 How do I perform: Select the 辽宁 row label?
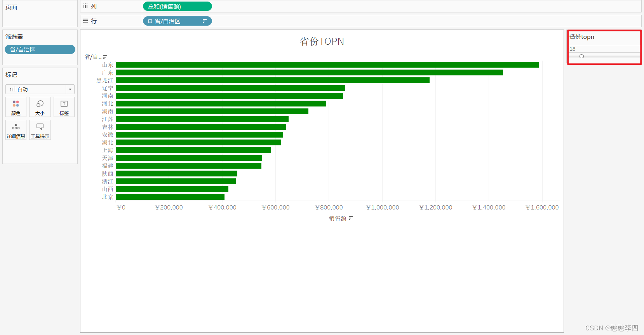(108, 88)
